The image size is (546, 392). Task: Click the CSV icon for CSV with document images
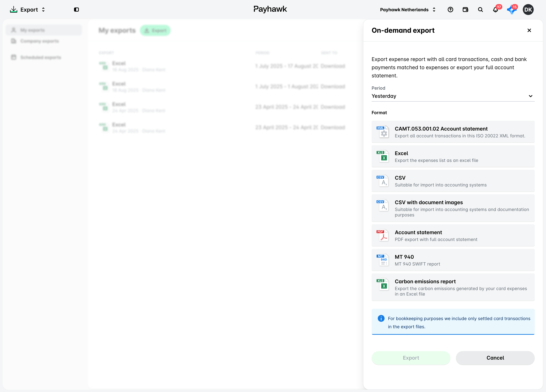tap(383, 205)
